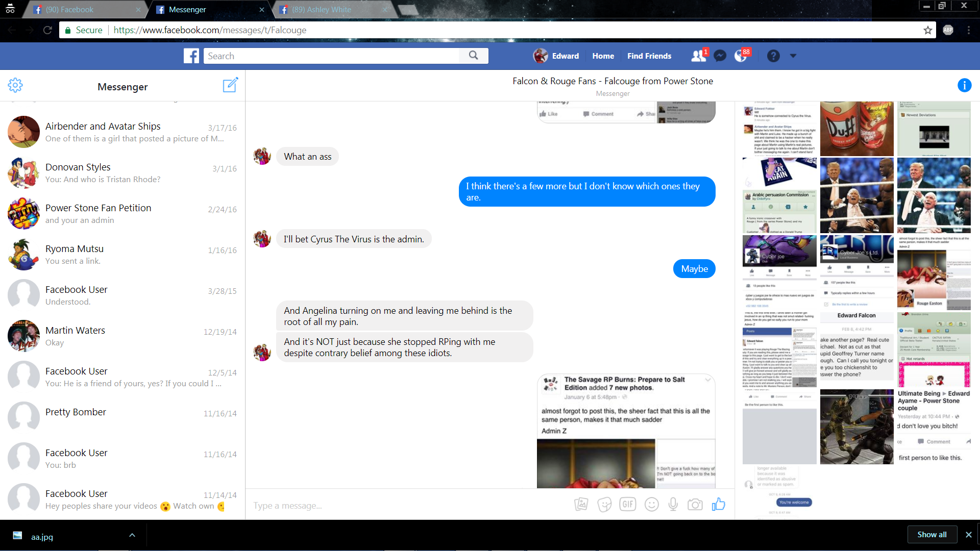
Task: Close the downloads bar
Action: point(968,535)
